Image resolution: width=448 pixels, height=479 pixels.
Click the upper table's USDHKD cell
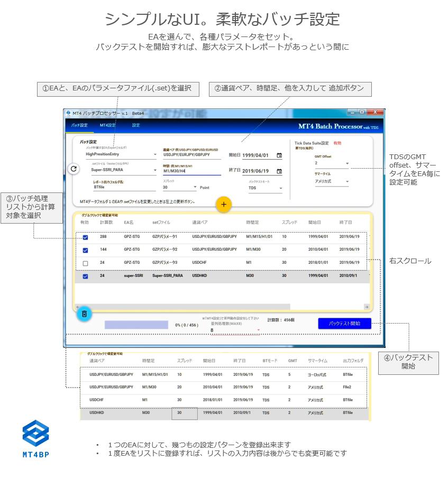click(x=199, y=275)
